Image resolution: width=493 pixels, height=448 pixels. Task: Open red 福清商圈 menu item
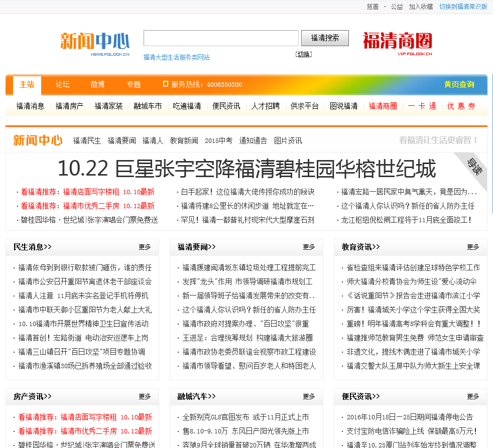[383, 106]
